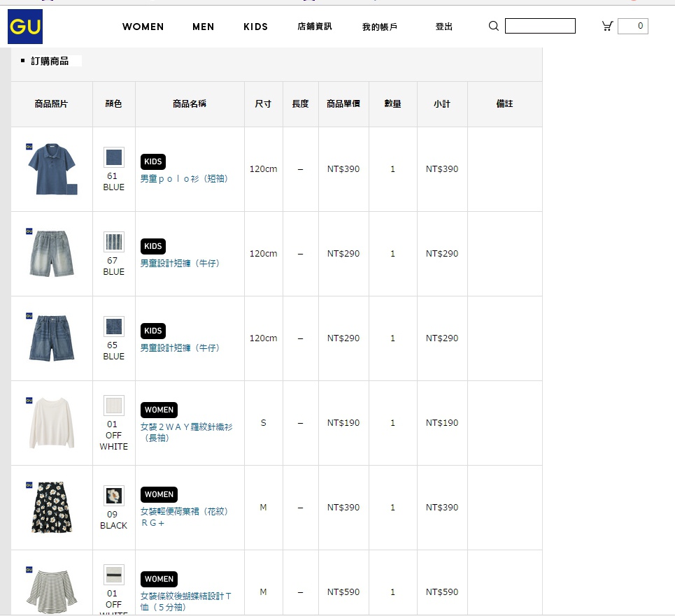Image resolution: width=675 pixels, height=616 pixels.
Task: Click the 數量 column header
Action: (x=392, y=103)
